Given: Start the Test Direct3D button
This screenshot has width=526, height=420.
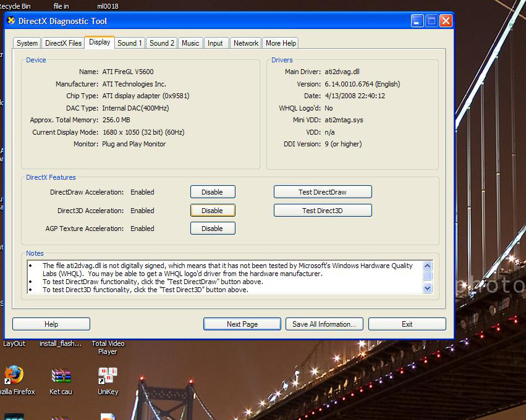Looking at the screenshot, I should coord(323,211).
